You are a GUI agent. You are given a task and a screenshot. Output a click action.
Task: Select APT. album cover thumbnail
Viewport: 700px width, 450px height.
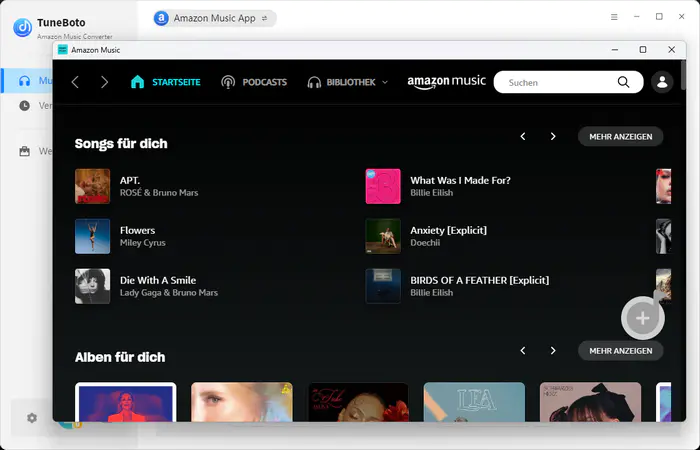click(92, 186)
